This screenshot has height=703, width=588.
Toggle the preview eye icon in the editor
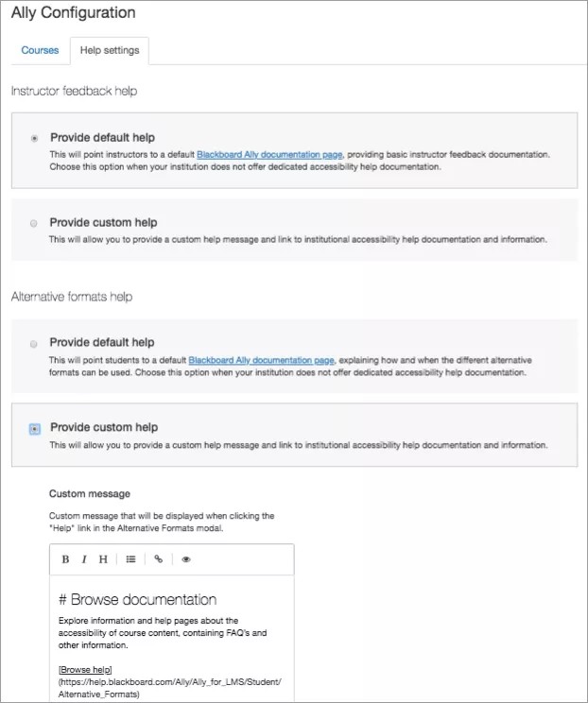[x=186, y=559]
